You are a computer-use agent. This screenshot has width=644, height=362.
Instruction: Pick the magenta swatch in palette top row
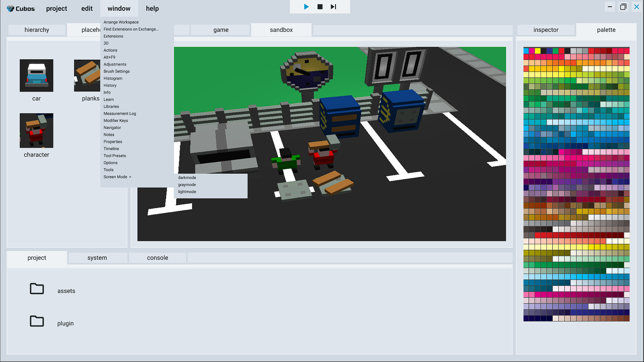(532, 51)
